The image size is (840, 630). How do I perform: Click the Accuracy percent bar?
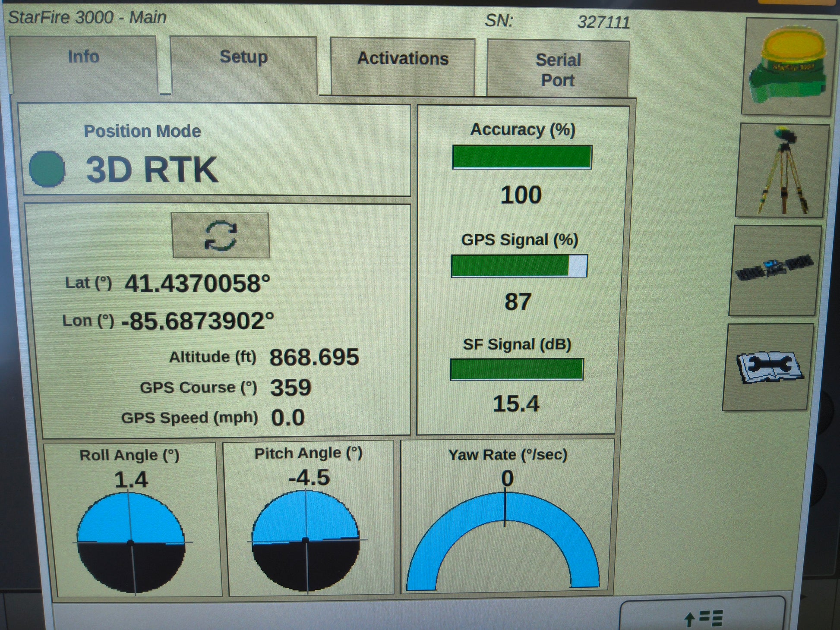coord(522,157)
